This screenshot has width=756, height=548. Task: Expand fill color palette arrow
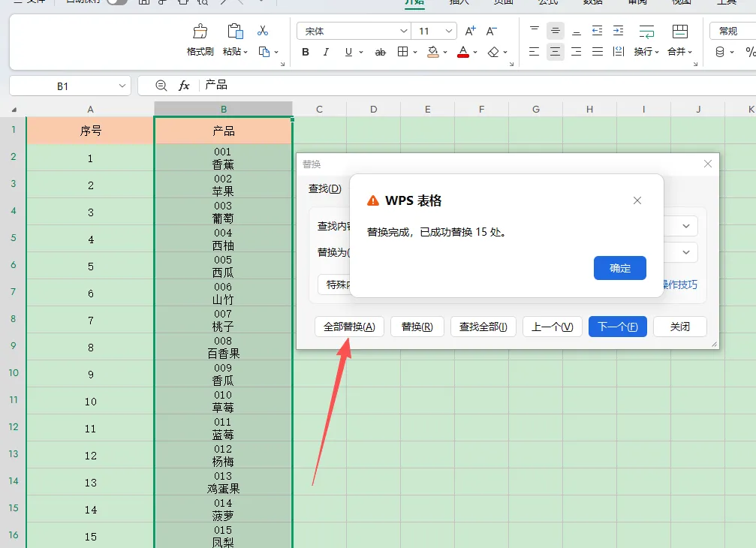pos(445,52)
